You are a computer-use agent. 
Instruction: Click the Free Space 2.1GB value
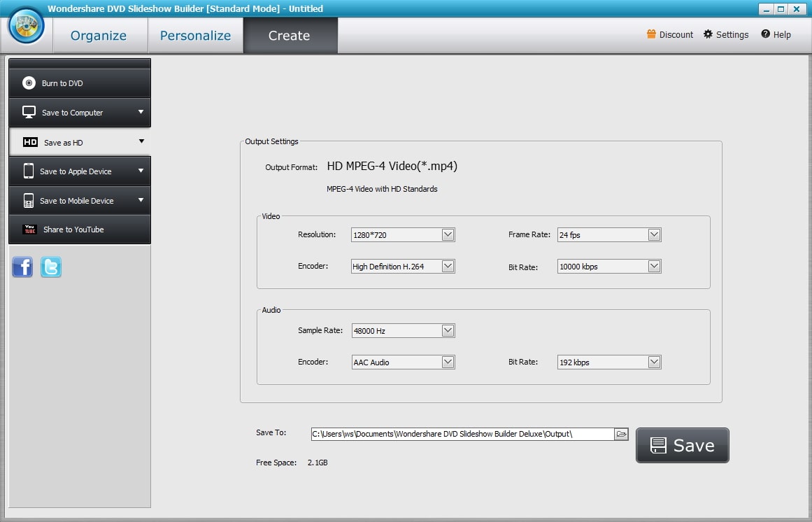(318, 463)
